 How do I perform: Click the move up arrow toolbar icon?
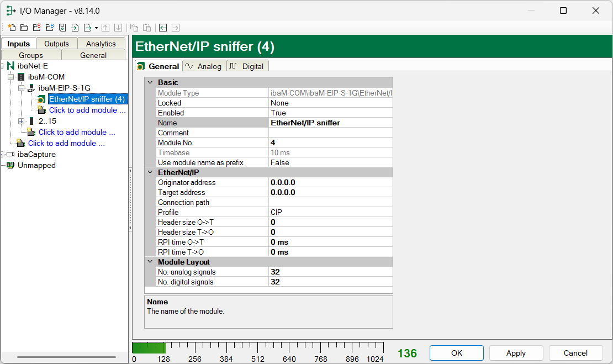tap(105, 28)
